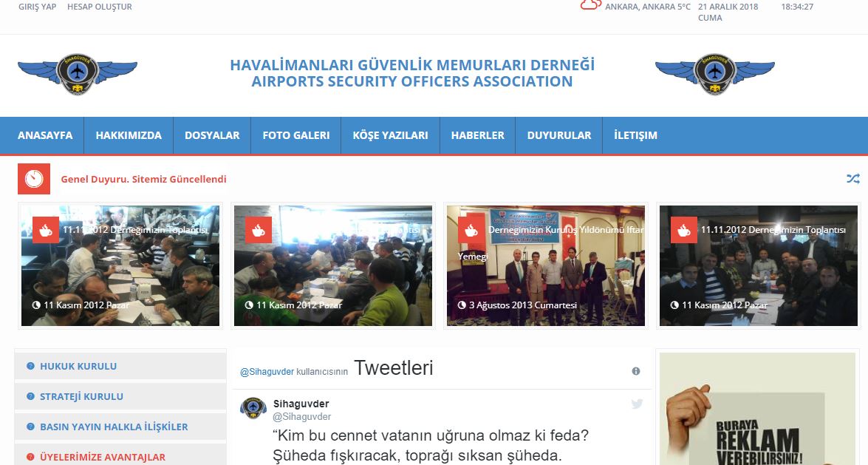Click the right winged association logo

tap(714, 74)
